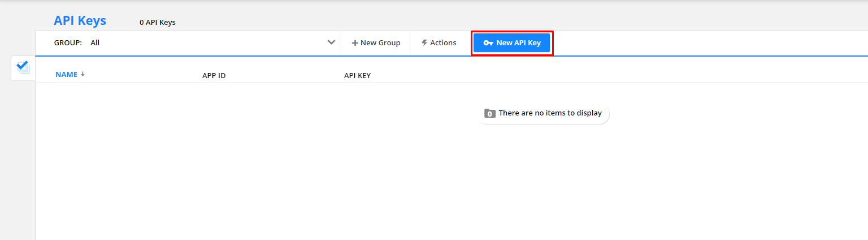Sort by the NAME column header
The image size is (868, 240).
coord(66,74)
